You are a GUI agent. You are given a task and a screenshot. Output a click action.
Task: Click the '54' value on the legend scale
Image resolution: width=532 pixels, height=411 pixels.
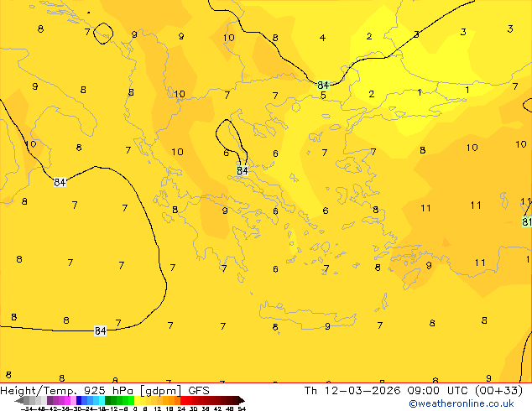(x=242, y=408)
